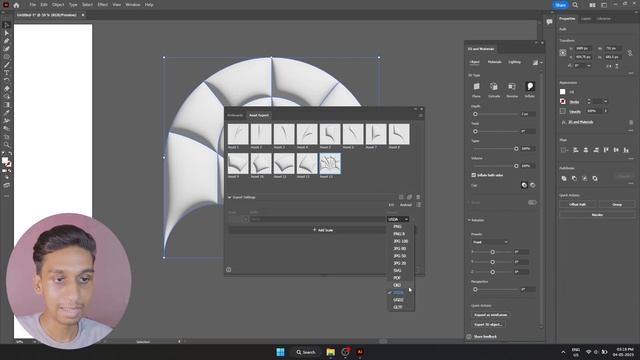The image size is (640, 360).
Task: Choose PDF from the format list
Action: click(397, 278)
